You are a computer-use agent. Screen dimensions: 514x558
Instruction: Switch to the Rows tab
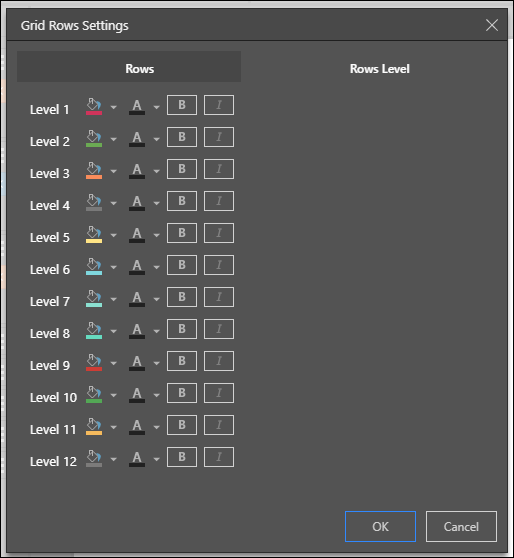tap(129, 67)
